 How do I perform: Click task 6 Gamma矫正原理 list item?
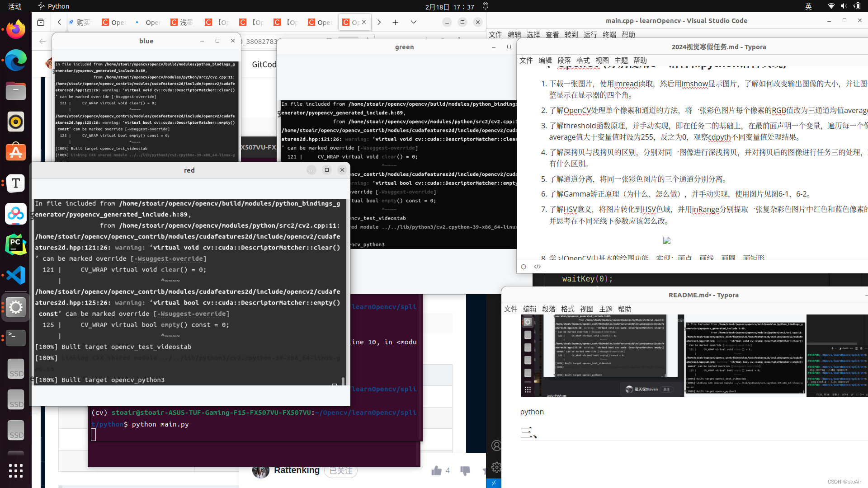pyautogui.click(x=680, y=194)
